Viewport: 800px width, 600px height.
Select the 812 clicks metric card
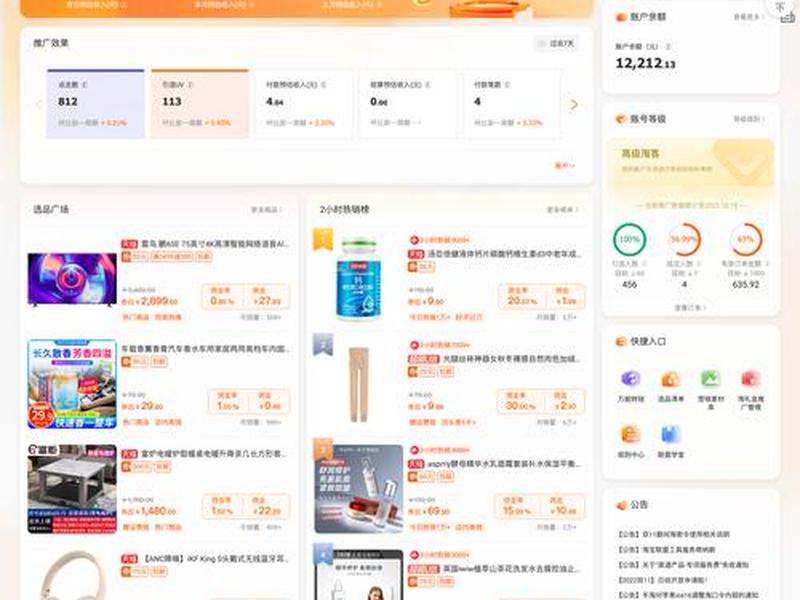(95, 104)
